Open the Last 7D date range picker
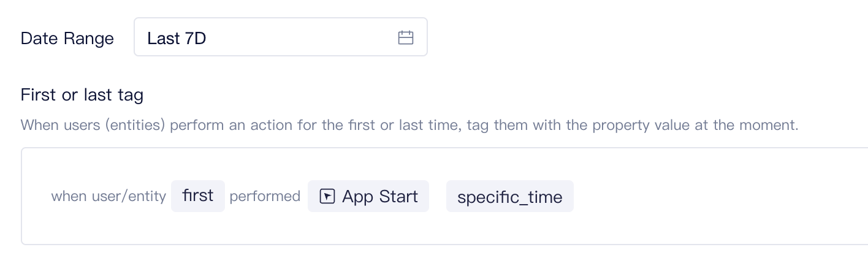Viewport: 868px width, 266px height. click(281, 37)
